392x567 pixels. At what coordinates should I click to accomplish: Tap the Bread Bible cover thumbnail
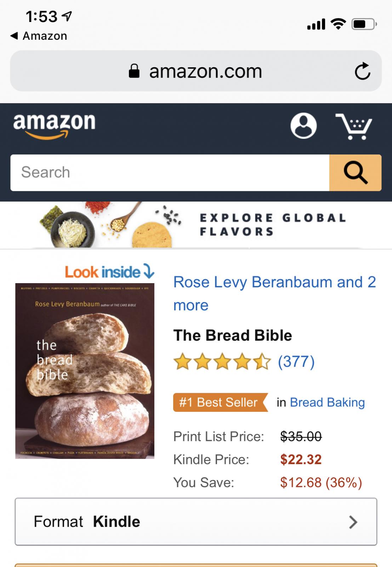pos(85,371)
